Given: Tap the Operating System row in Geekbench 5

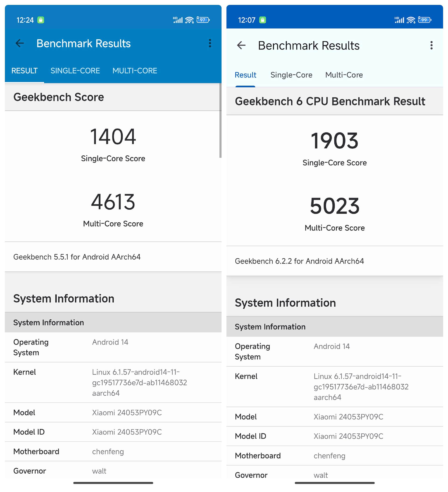Looking at the screenshot, I should 113,347.
